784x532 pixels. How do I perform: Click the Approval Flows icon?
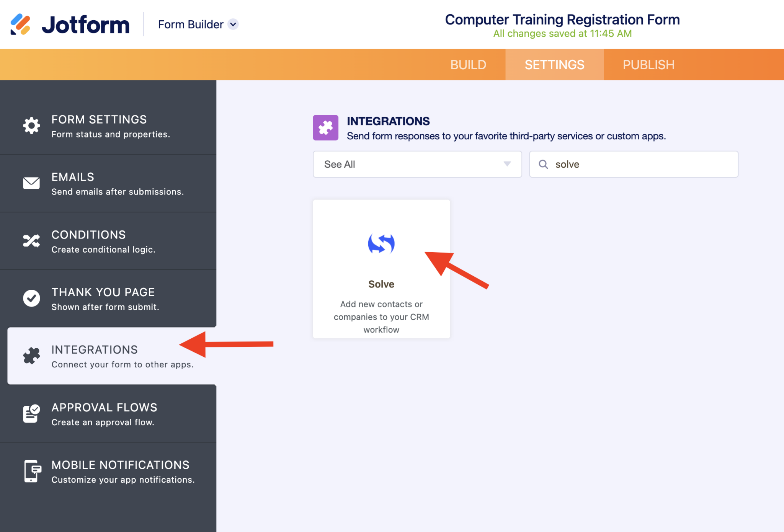[31, 413]
